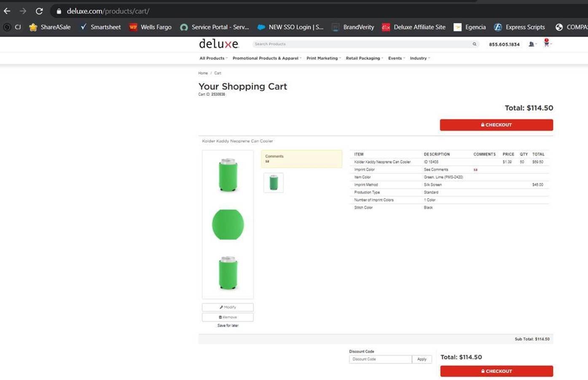Click Apply discount code button
Image resolution: width=588 pixels, height=380 pixels.
(x=422, y=359)
